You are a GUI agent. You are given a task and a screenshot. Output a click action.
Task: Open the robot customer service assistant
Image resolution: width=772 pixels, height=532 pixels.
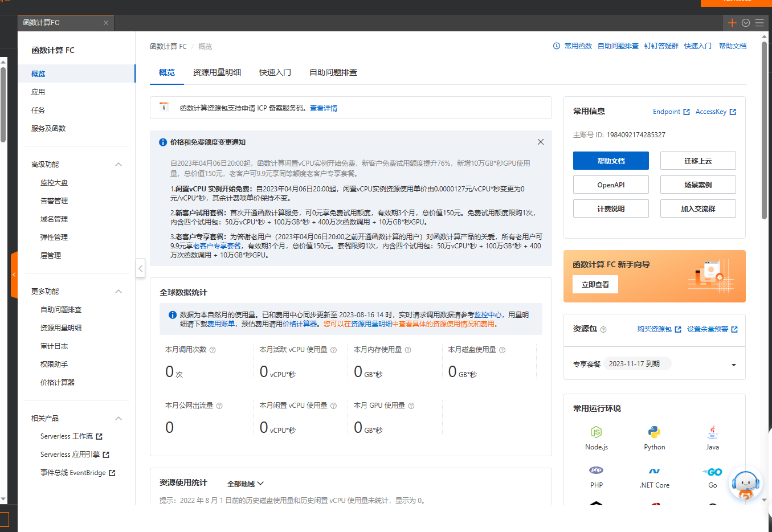tap(746, 485)
